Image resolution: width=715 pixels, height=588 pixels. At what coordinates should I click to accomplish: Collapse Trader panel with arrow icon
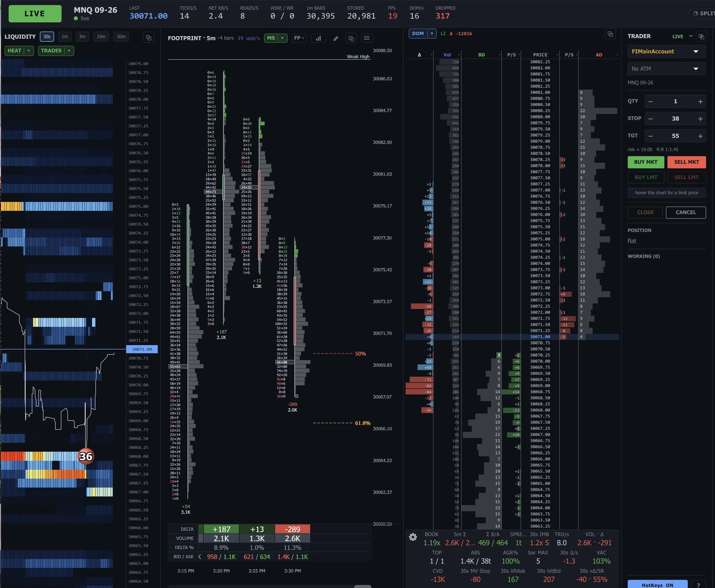pyautogui.click(x=690, y=36)
